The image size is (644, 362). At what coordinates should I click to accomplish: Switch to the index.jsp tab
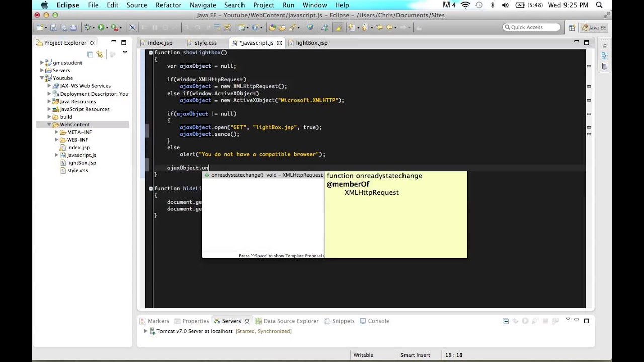160,43
